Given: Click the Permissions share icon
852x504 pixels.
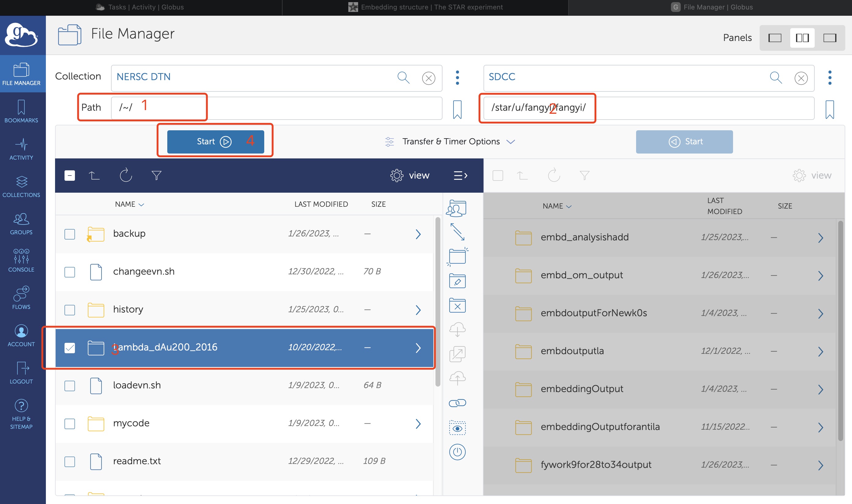Looking at the screenshot, I should 457,208.
